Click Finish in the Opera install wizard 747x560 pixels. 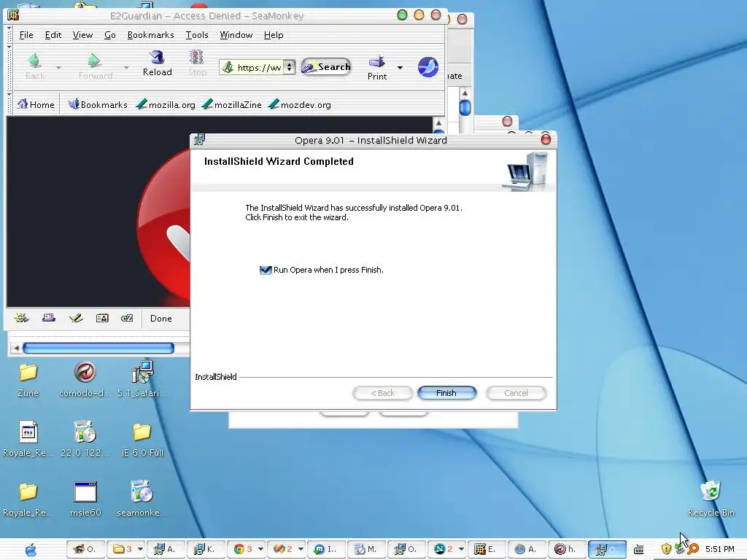446,393
